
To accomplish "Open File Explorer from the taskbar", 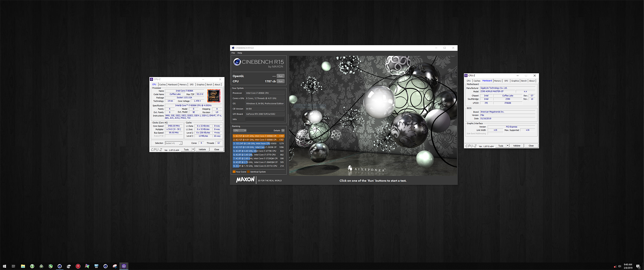I will (x=23, y=266).
